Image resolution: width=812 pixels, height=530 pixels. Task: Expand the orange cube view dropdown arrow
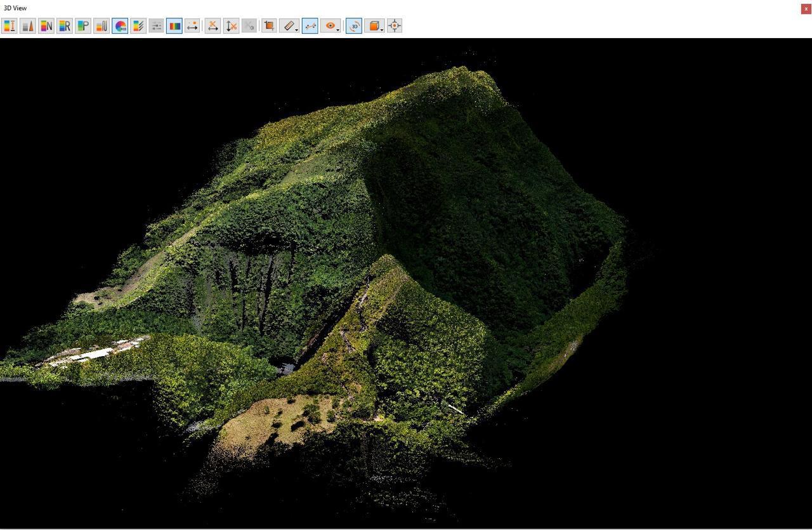click(382, 29)
